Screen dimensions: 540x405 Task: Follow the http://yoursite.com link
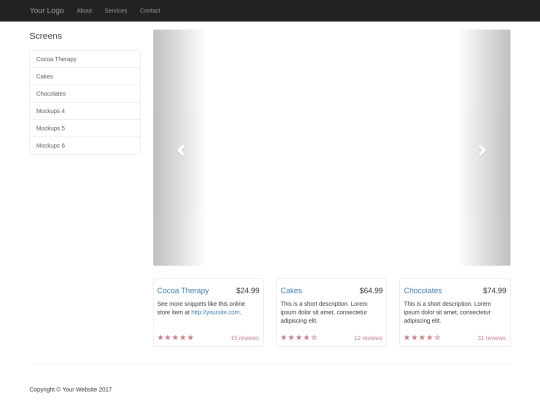click(216, 312)
